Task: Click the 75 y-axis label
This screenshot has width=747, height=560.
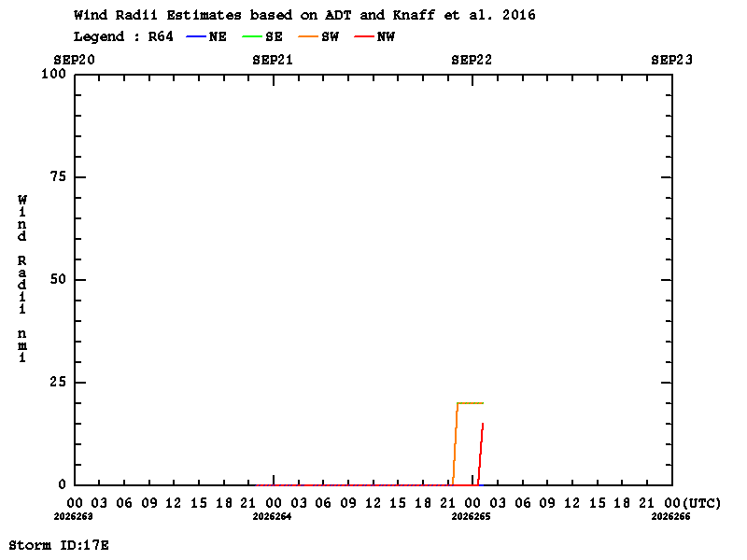Action: [x=58, y=176]
